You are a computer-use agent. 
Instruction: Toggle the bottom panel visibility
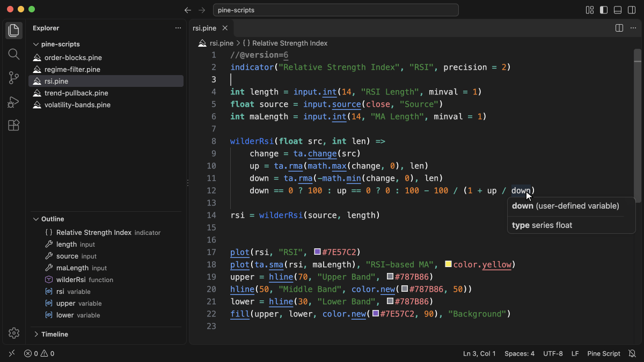(x=618, y=10)
